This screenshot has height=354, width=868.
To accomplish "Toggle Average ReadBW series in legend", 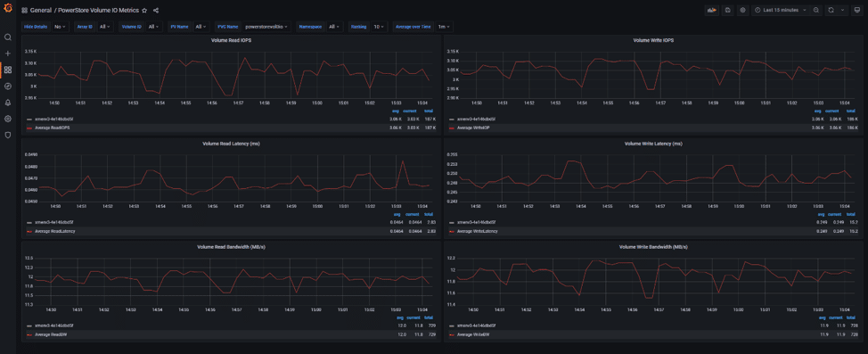I will [51, 333].
